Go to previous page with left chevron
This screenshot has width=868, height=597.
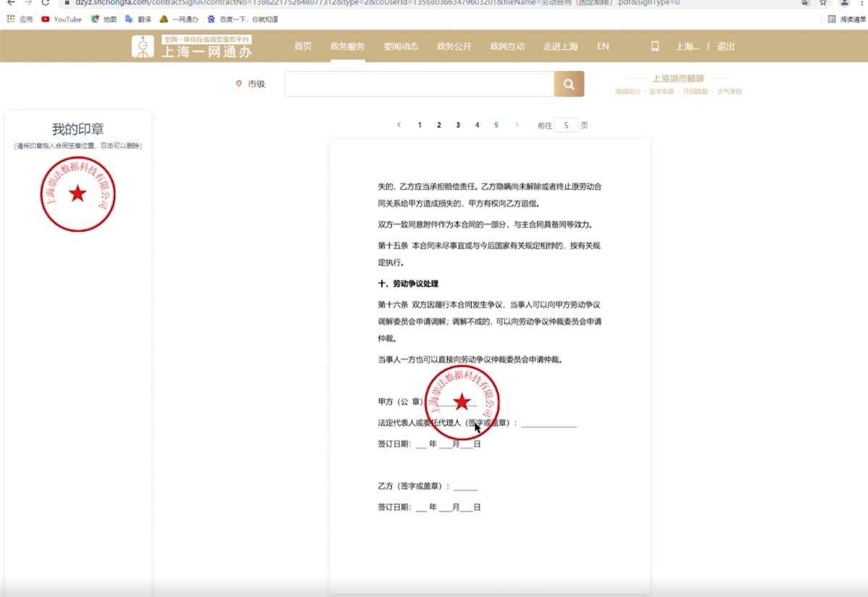399,125
